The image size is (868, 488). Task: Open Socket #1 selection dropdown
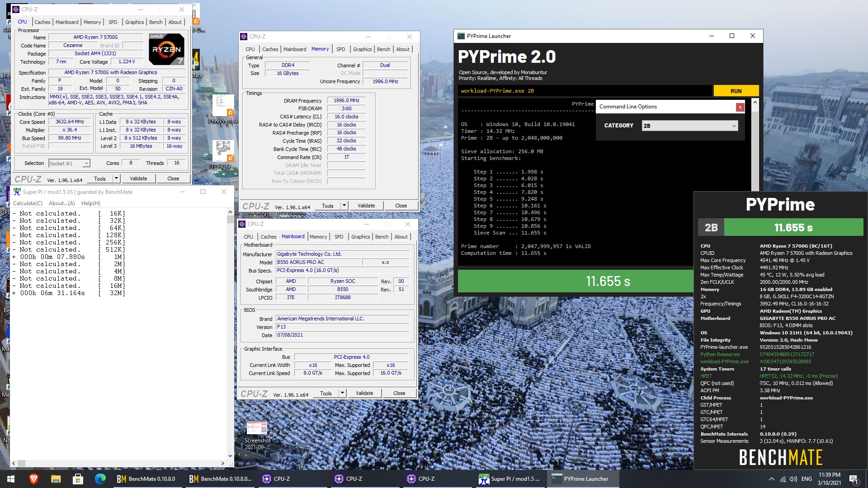point(70,164)
